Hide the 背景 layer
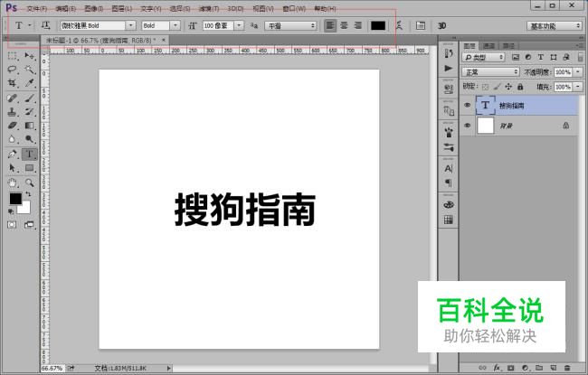This screenshot has width=588, height=375. (x=468, y=126)
